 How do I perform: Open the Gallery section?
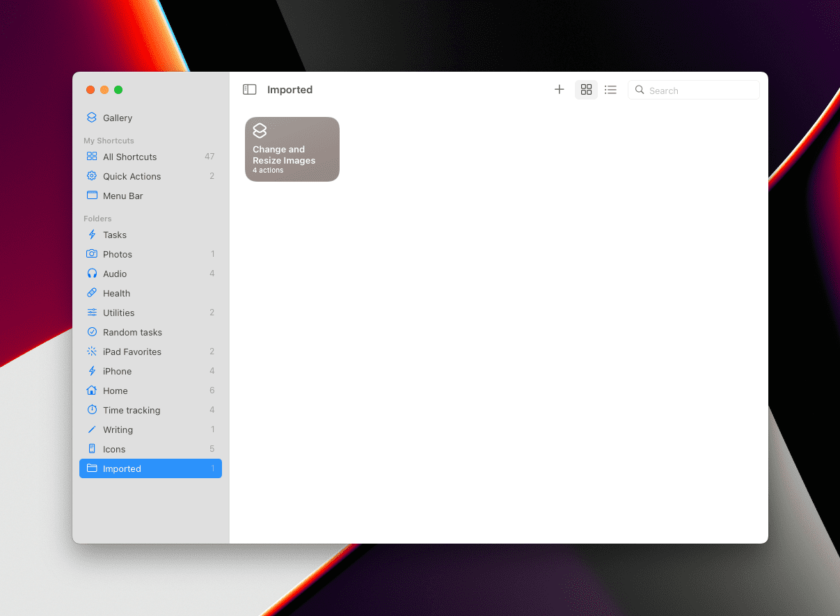click(150, 118)
